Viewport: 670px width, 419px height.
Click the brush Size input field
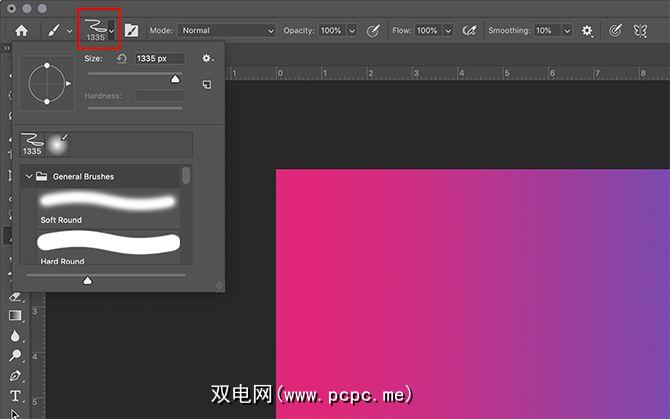click(x=159, y=59)
